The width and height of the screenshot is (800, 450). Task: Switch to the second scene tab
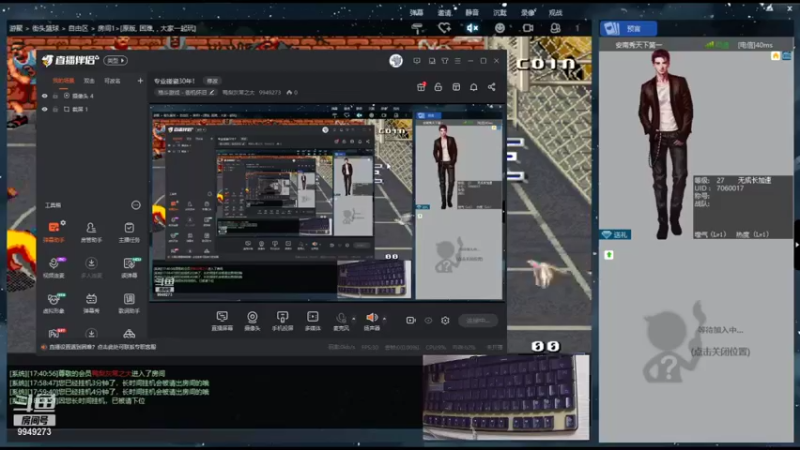coord(89,81)
